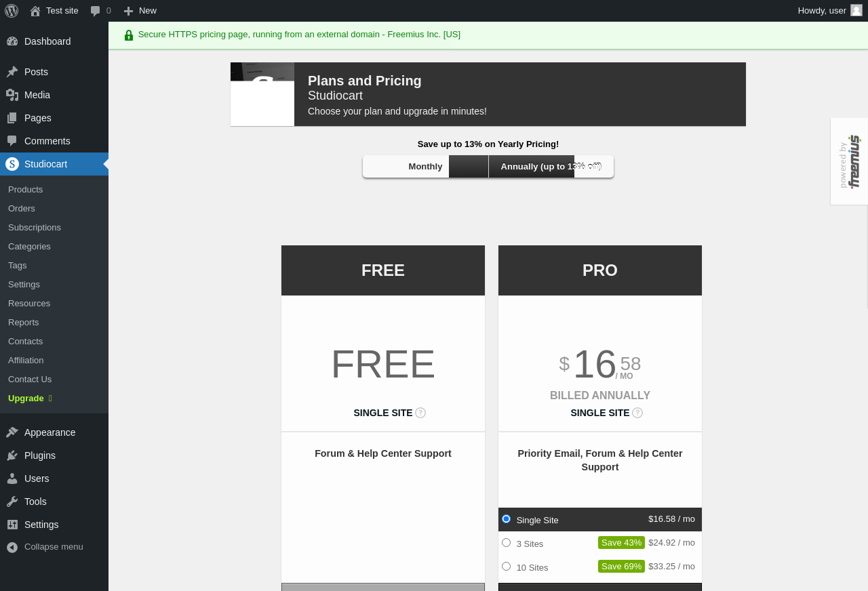
Task: Click the powered by Freemius badge
Action: [x=850, y=161]
